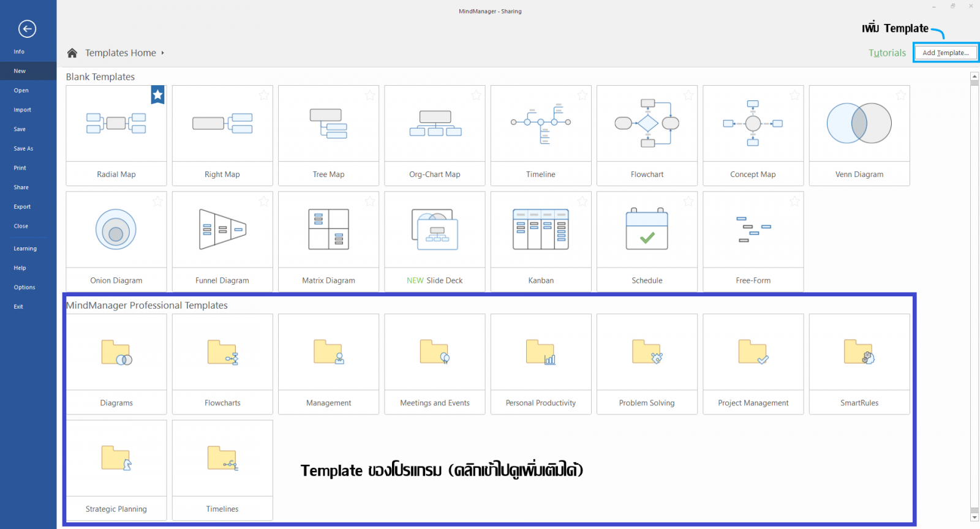Select the Flowchart template icon
The width and height of the screenshot is (980, 529).
pos(647,123)
